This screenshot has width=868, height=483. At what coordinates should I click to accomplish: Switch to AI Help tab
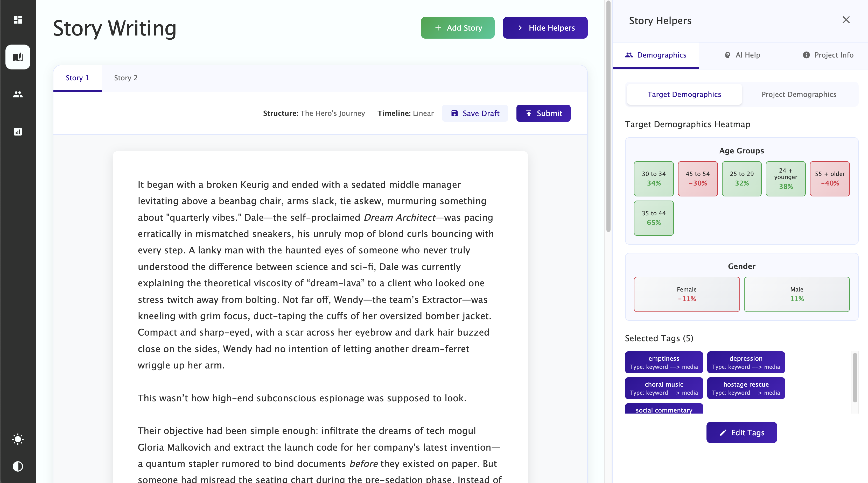742,55
